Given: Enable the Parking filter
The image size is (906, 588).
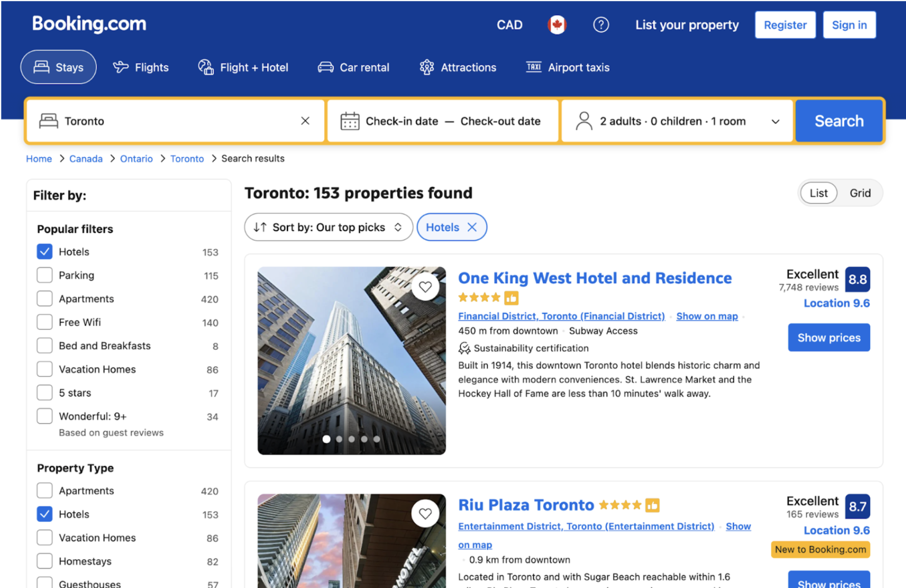Looking at the screenshot, I should (44, 275).
